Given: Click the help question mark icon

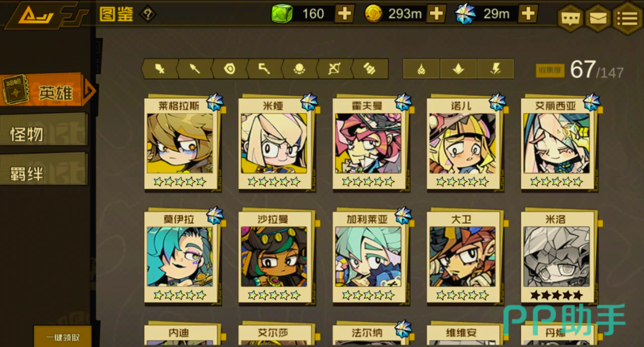Looking at the screenshot, I should [x=147, y=14].
